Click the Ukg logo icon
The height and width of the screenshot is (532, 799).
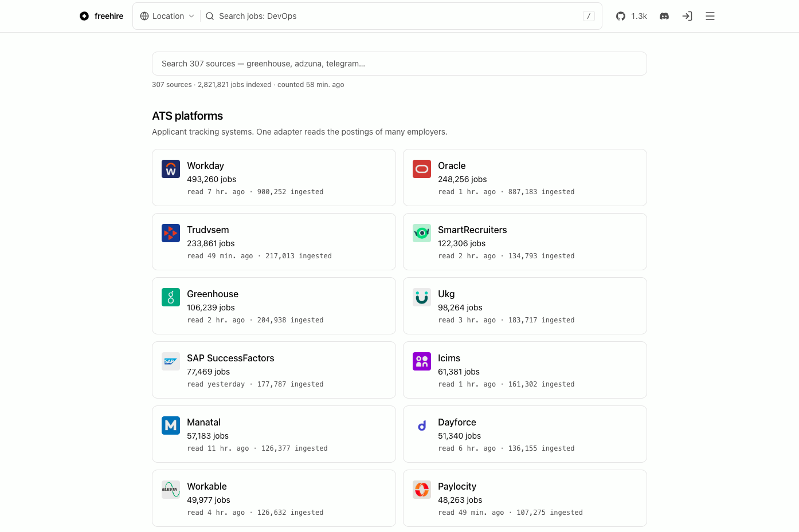[x=422, y=297]
